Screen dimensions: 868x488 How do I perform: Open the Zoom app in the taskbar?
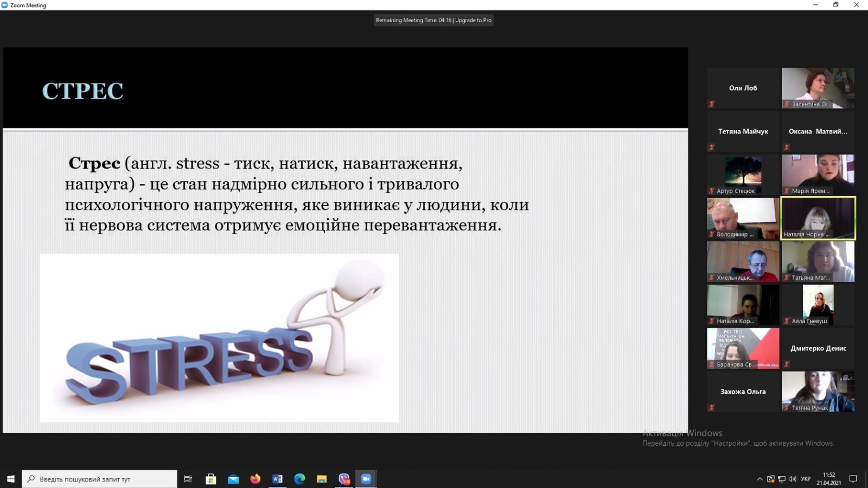[366, 479]
